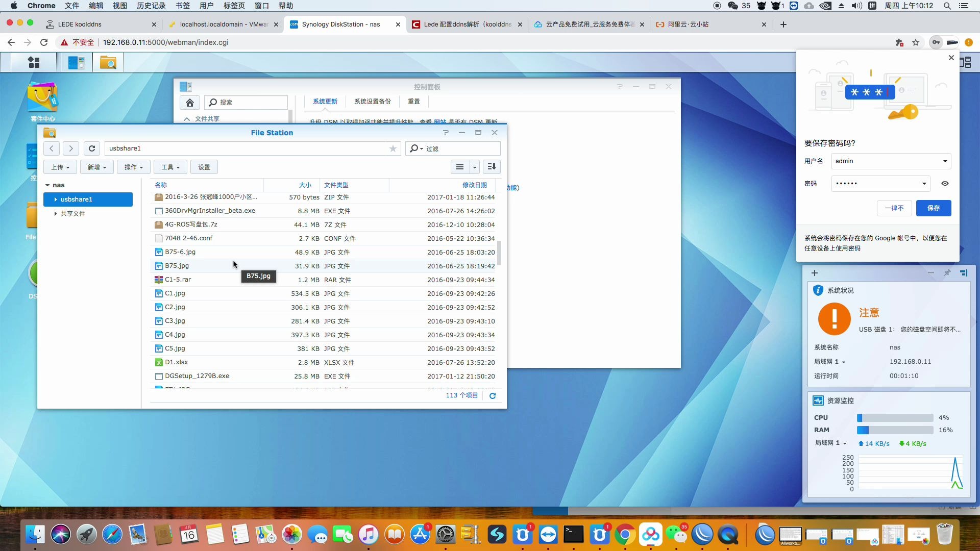The image size is (980, 551).
Task: Open Safari from the Dock
Action: [112, 535]
